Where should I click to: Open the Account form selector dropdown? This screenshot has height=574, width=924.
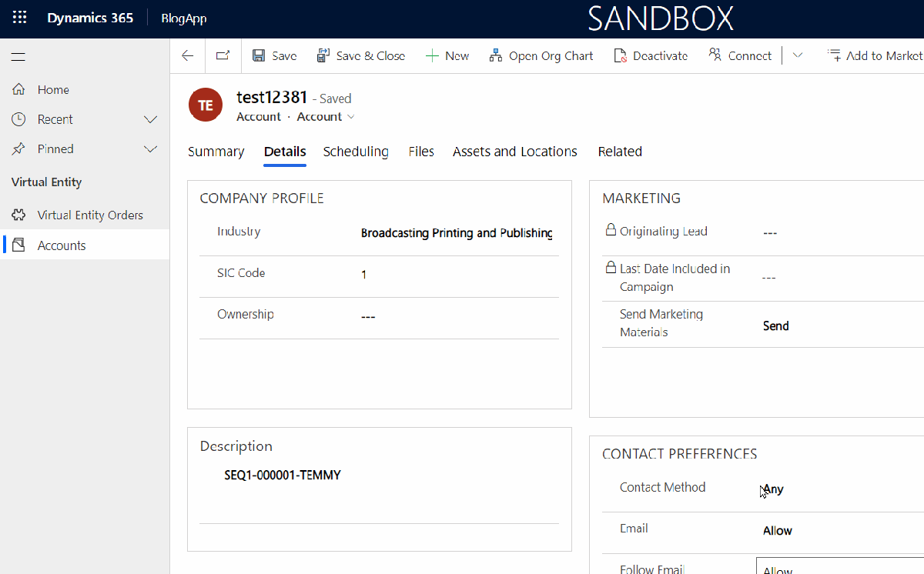click(326, 117)
